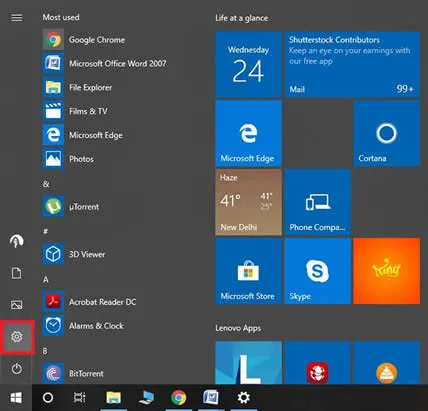Open Settings gear in Start sidebar
The image size is (428, 411).
coord(17,337)
